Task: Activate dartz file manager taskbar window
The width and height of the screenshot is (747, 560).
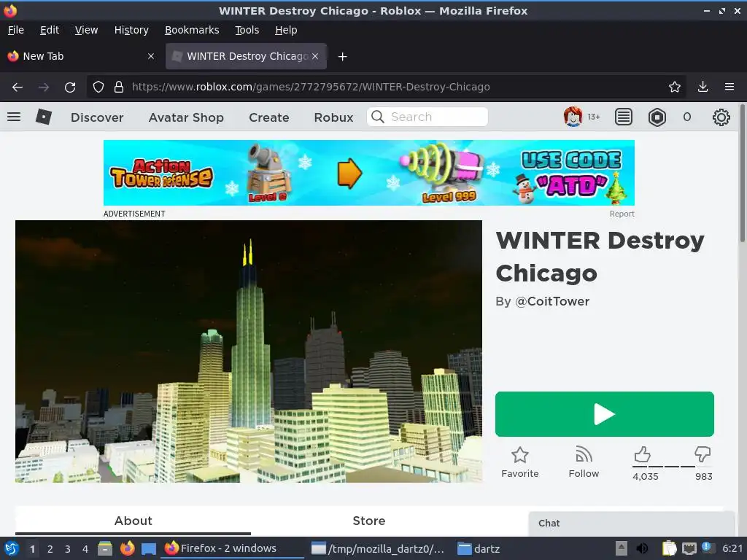Action: [x=479, y=548]
